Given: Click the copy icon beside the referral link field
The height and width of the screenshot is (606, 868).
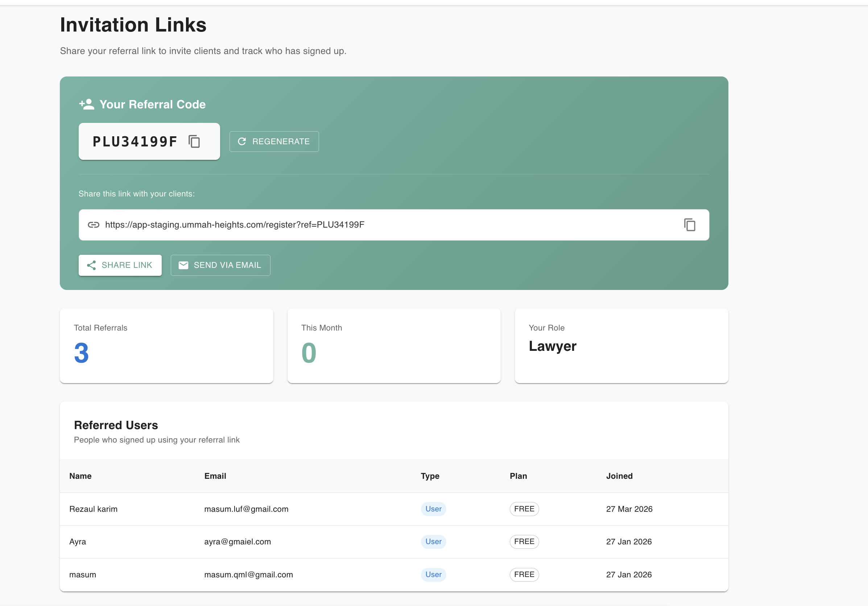Looking at the screenshot, I should coord(690,225).
